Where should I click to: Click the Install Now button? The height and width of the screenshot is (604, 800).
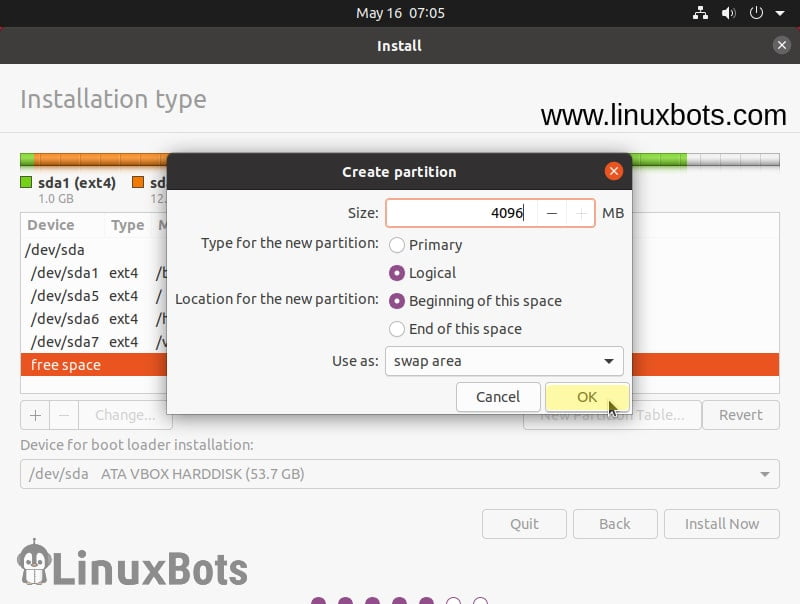click(x=721, y=523)
